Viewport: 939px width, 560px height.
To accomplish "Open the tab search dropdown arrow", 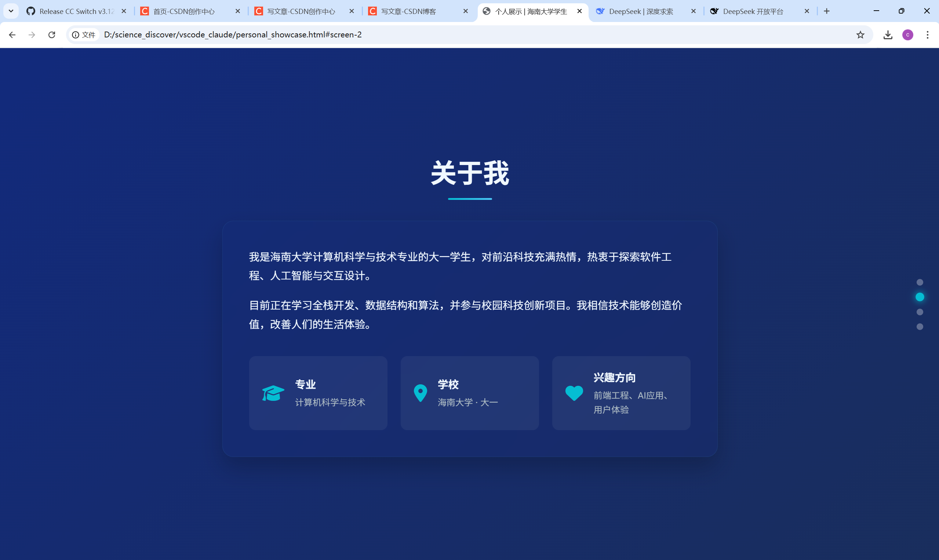I will pos(11,11).
